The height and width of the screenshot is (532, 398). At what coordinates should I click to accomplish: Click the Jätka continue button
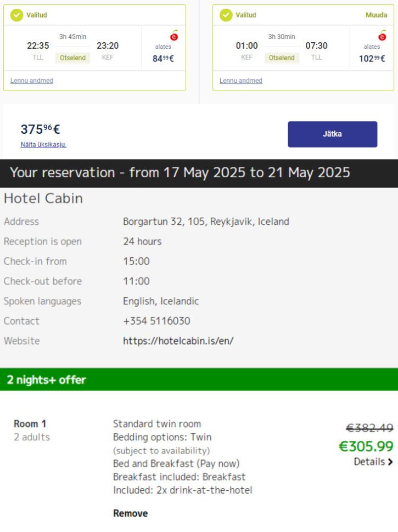[333, 134]
